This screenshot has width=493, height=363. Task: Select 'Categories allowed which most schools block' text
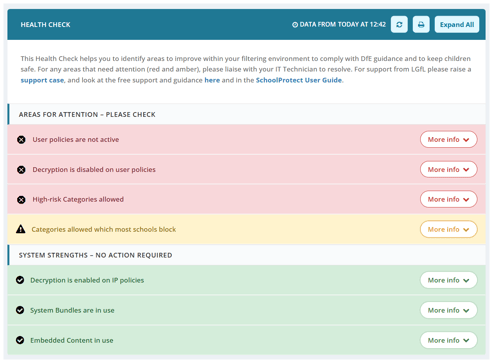pos(104,229)
